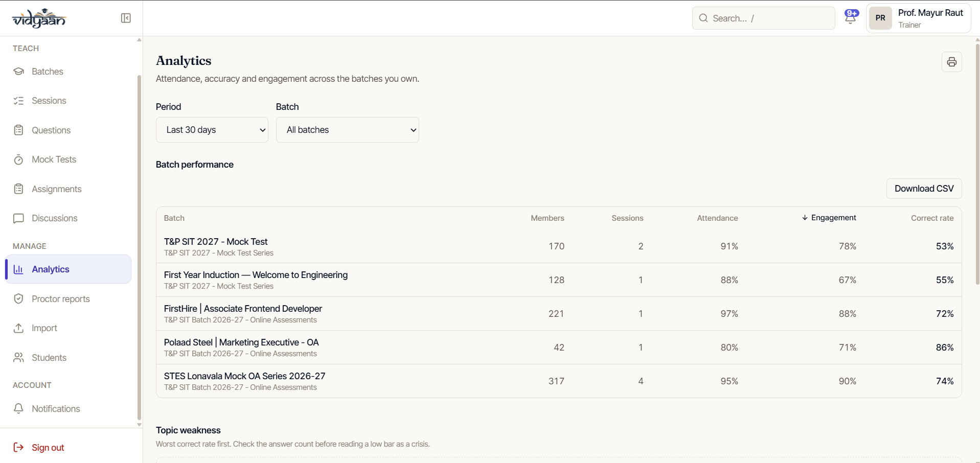Open the header notification bell with badge
Screen dimensions: 980x463
[x=851, y=16]
